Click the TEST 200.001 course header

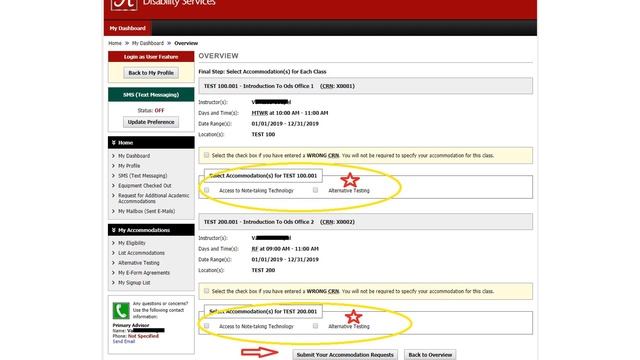click(365, 222)
